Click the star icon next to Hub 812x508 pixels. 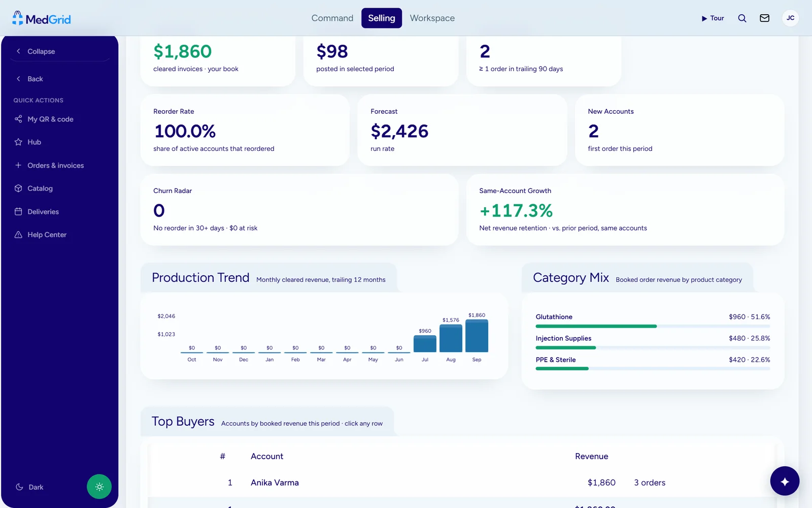click(x=18, y=142)
